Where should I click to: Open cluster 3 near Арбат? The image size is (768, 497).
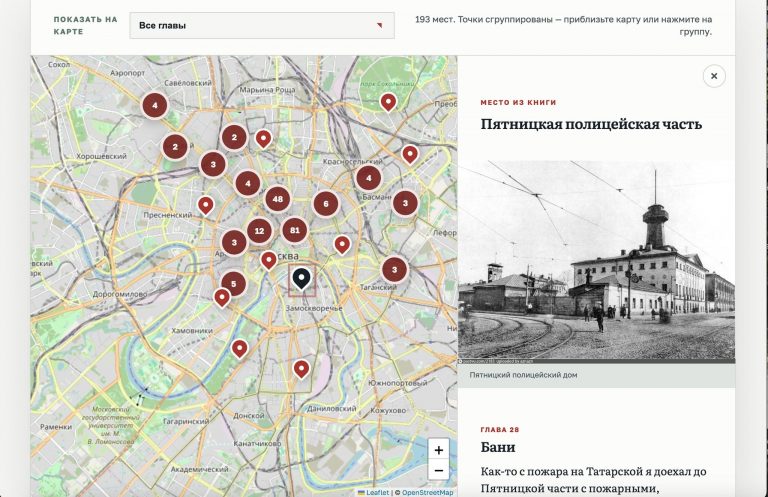(234, 242)
